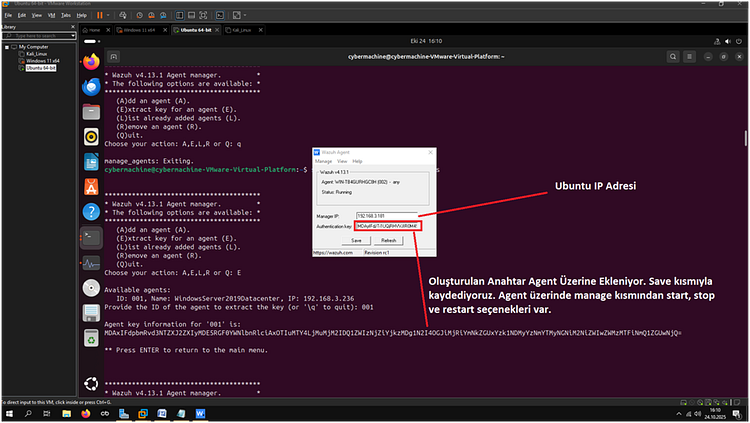Open the VMware View menu
The height and width of the screenshot is (423, 750).
(36, 15)
